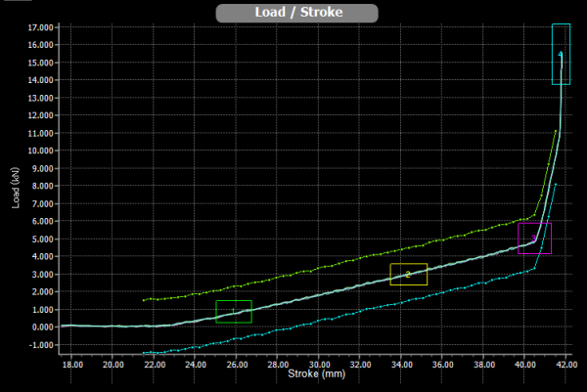The width and height of the screenshot is (587, 392).
Task: Click the 17.000 tick on Load axis
Action: click(39, 27)
